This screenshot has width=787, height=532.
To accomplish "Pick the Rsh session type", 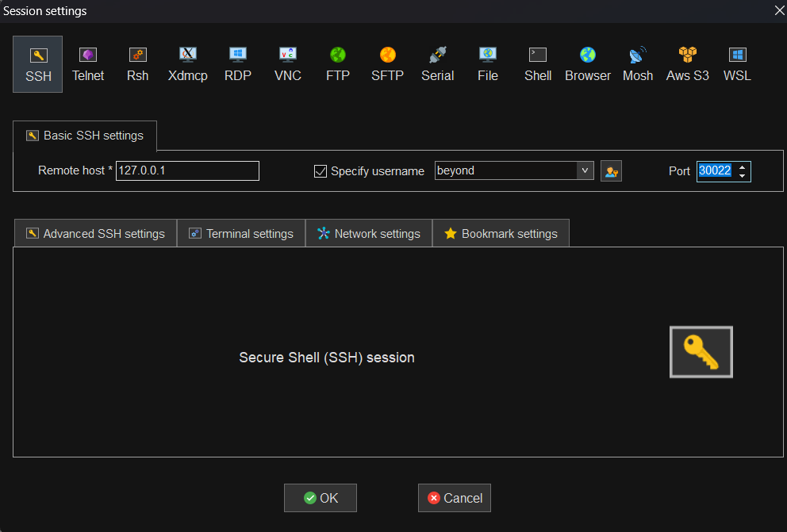I will [x=137, y=64].
